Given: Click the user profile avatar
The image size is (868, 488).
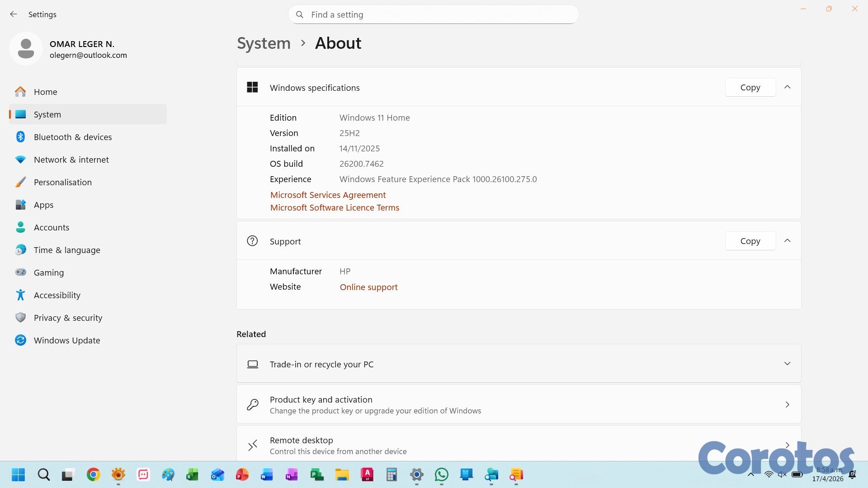Looking at the screenshot, I should coord(26,49).
